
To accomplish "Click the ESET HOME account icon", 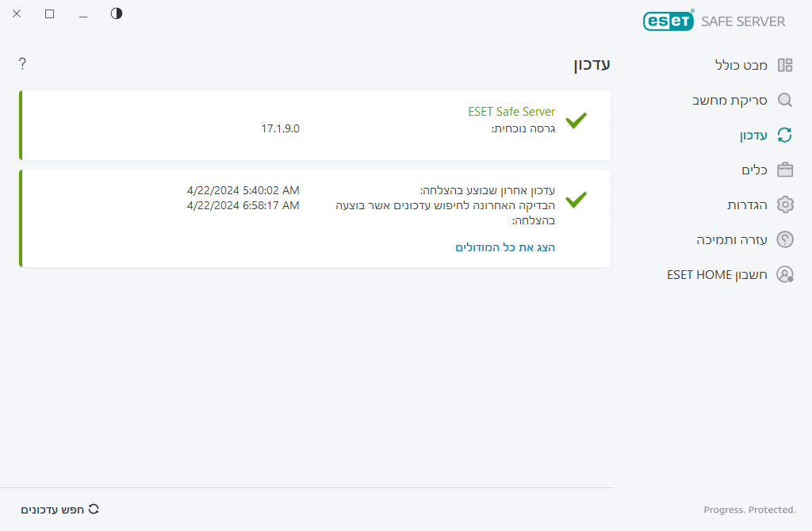I will click(785, 274).
